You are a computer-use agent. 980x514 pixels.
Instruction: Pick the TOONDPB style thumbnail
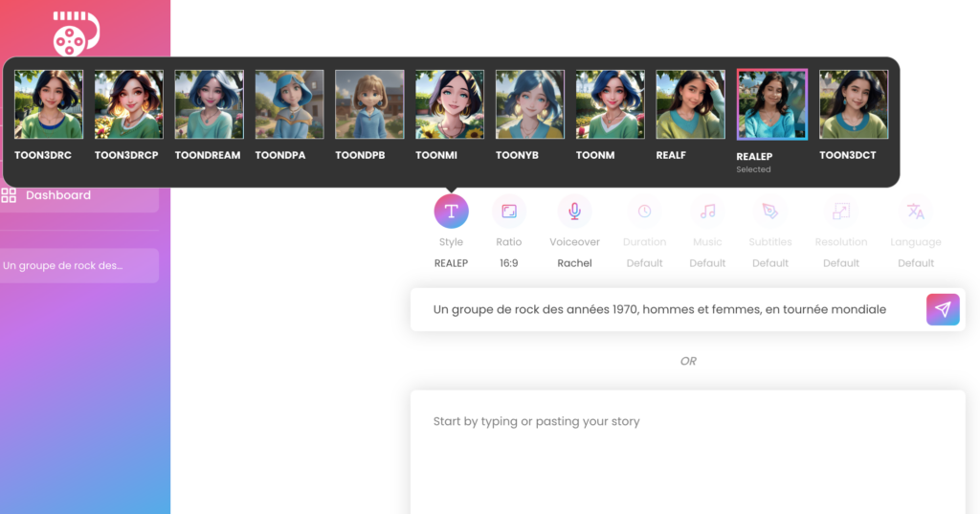(x=369, y=104)
